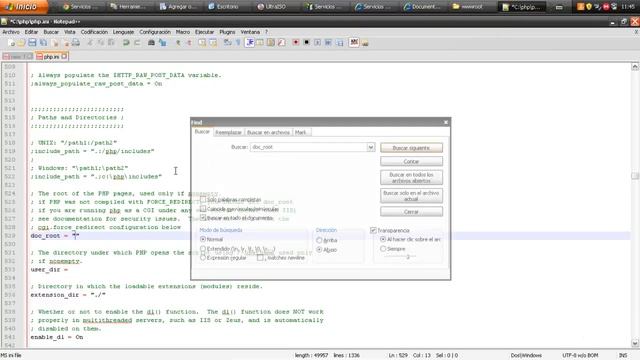Click the Find binoculars toolbar icon
Screen dimensions: 640x360
point(151,42)
